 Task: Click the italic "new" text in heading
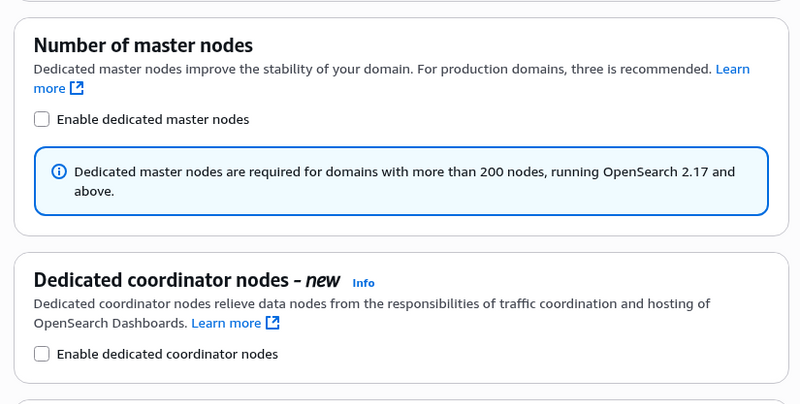(322, 280)
